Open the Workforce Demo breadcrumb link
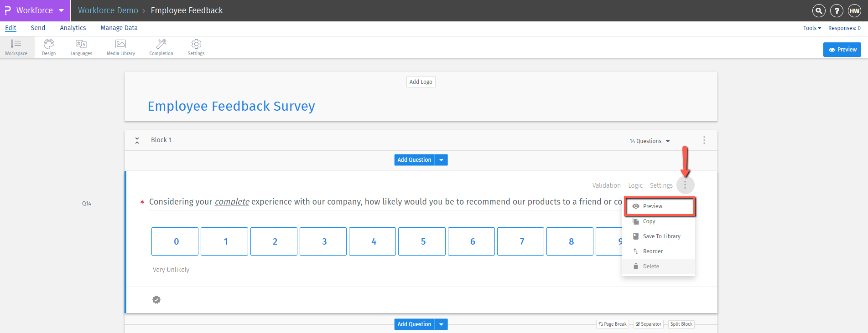The width and height of the screenshot is (868, 333). (x=108, y=10)
